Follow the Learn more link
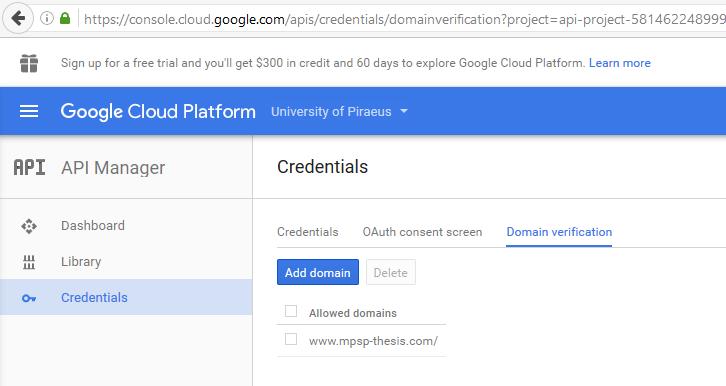This screenshot has width=726, height=386. 620,63
